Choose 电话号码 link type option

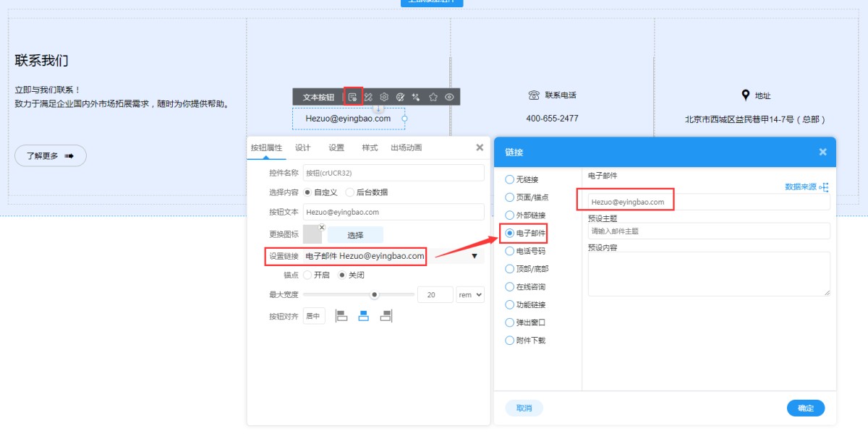(510, 251)
